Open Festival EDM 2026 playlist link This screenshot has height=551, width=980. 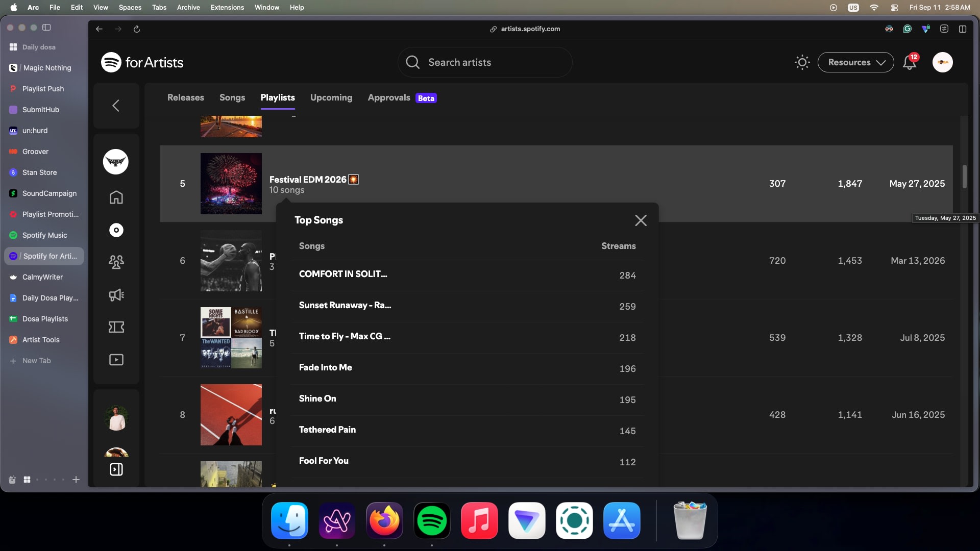(x=308, y=180)
